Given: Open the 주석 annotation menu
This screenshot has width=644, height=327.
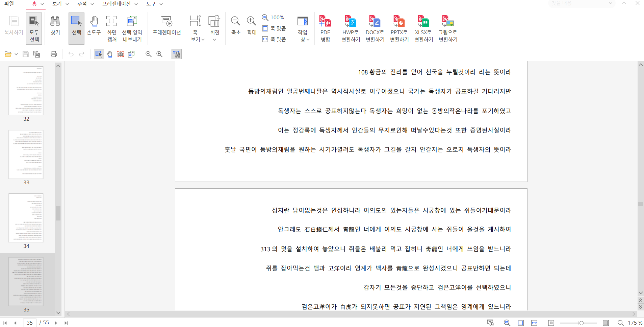Looking at the screenshot, I should pos(85,4).
